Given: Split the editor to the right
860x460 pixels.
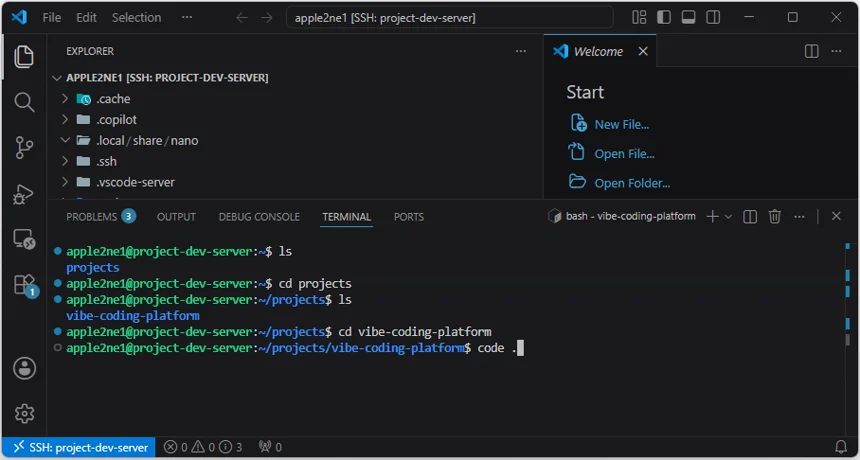Looking at the screenshot, I should (x=811, y=51).
